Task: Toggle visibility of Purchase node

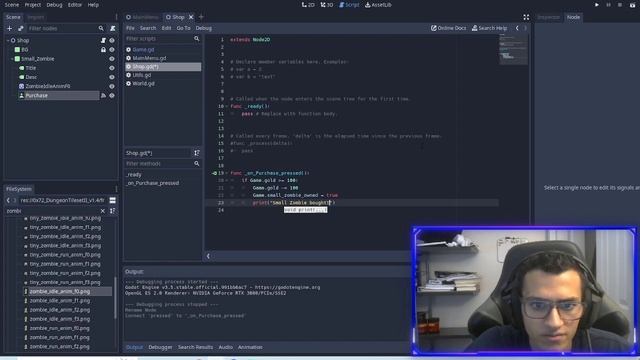Action: pos(112,96)
